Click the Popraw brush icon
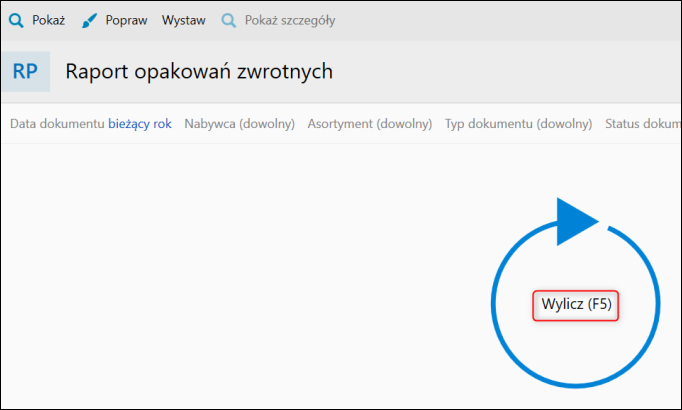 pos(90,20)
